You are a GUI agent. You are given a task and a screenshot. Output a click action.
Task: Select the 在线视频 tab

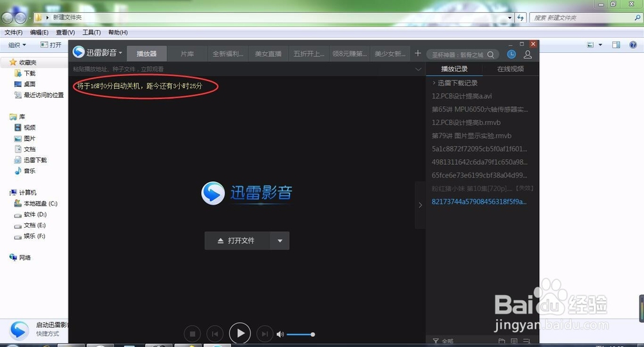[511, 69]
